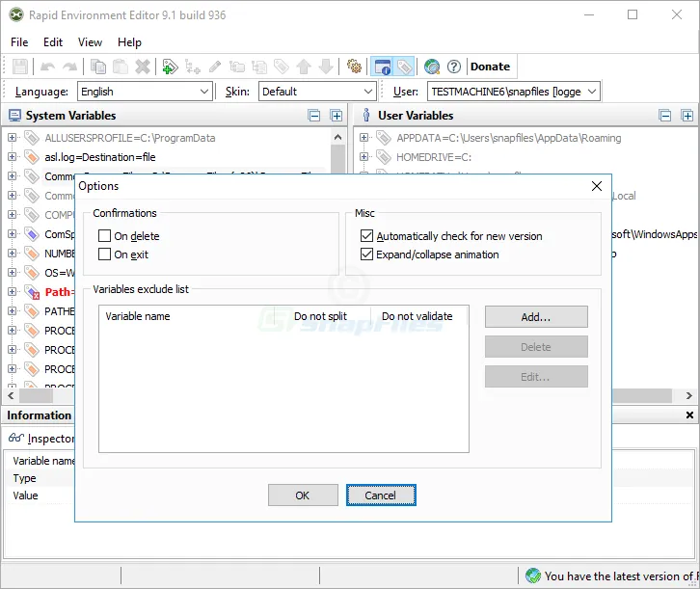
Task: Click the Variable name column header
Action: pyautogui.click(x=187, y=316)
